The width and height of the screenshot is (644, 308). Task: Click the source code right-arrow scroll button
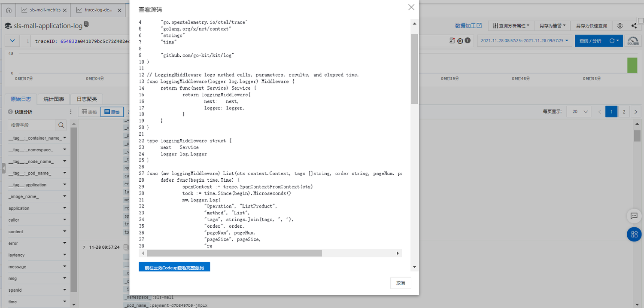(398, 253)
